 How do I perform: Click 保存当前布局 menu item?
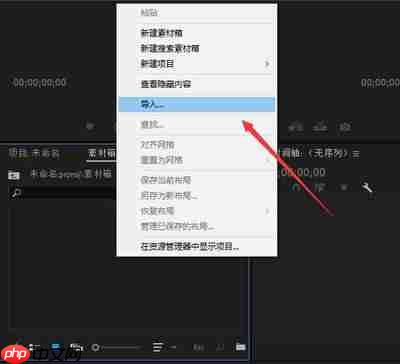click(x=197, y=180)
